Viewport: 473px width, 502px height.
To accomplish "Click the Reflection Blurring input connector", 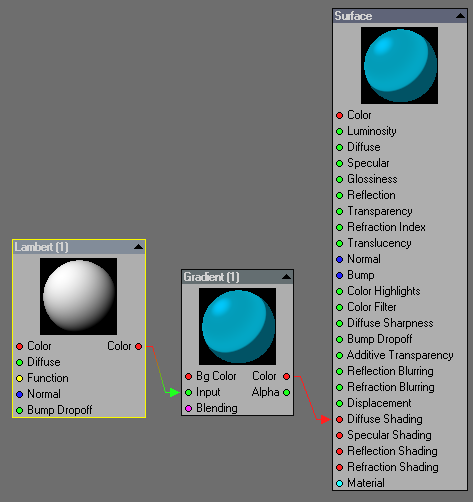I will point(339,371).
